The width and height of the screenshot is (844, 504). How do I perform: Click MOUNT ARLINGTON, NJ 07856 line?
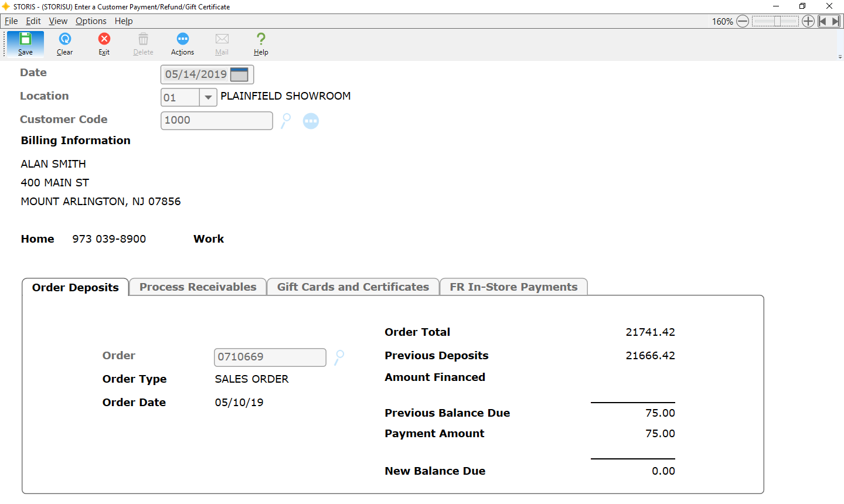(101, 202)
